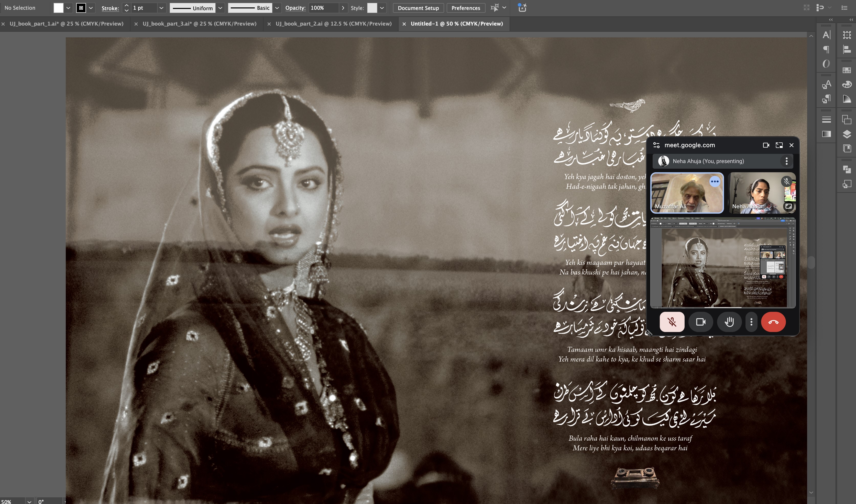Click the white fill color swatch

[x=59, y=8]
